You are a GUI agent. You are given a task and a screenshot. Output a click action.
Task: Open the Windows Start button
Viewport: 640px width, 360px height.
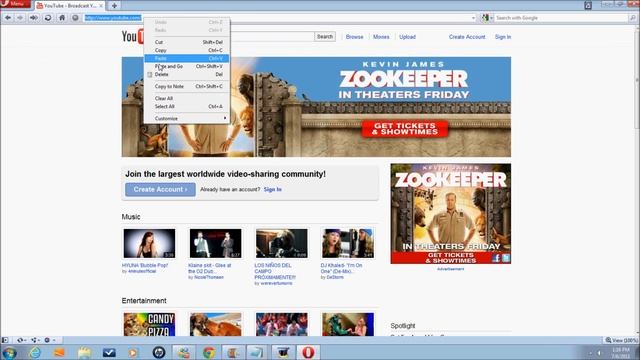pyautogui.click(x=9, y=352)
